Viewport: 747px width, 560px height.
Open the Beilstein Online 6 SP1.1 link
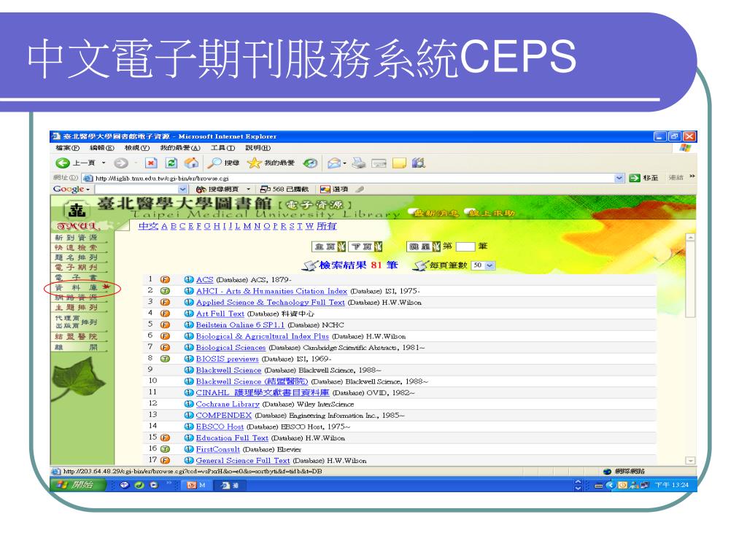240,324
